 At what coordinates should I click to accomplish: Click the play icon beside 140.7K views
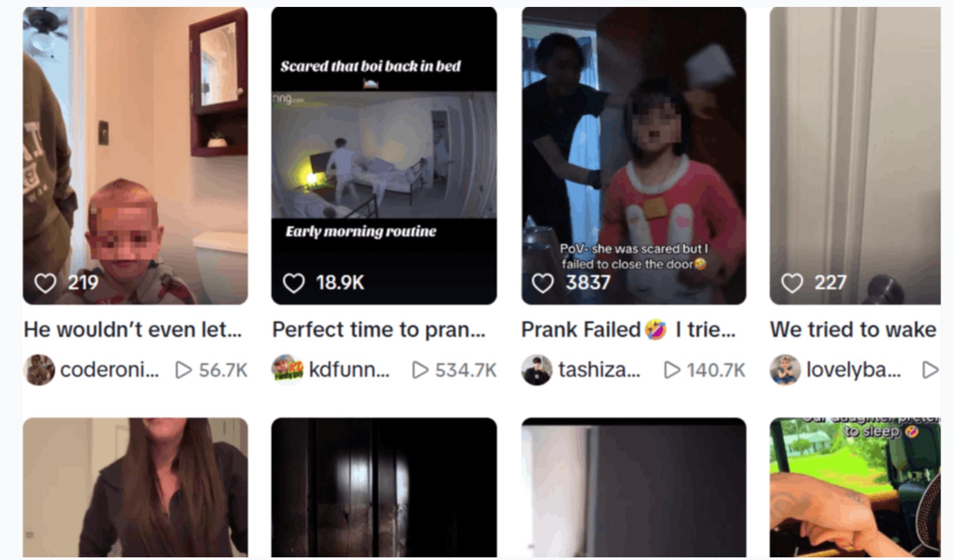[672, 370]
